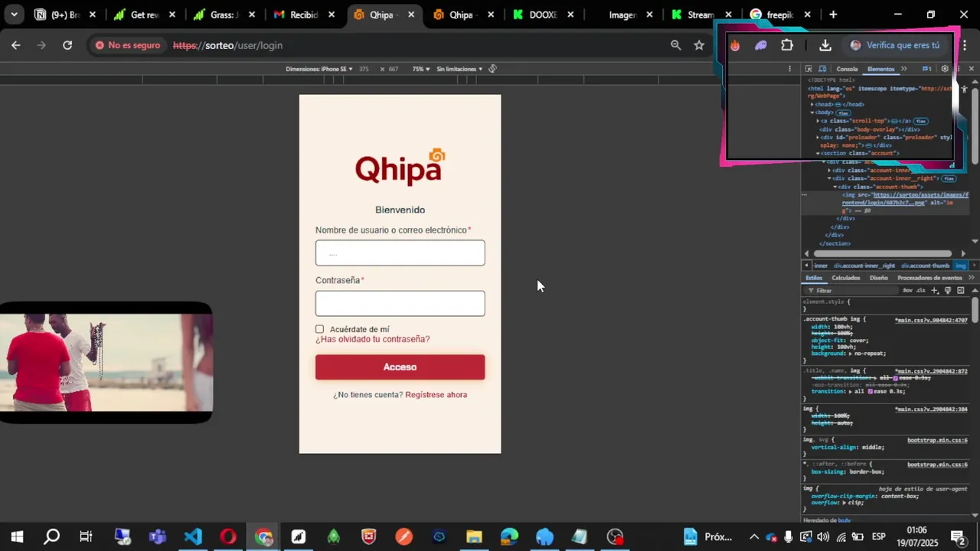Switch to the Consola tab
Viewport: 980px width, 551px height.
(x=847, y=69)
